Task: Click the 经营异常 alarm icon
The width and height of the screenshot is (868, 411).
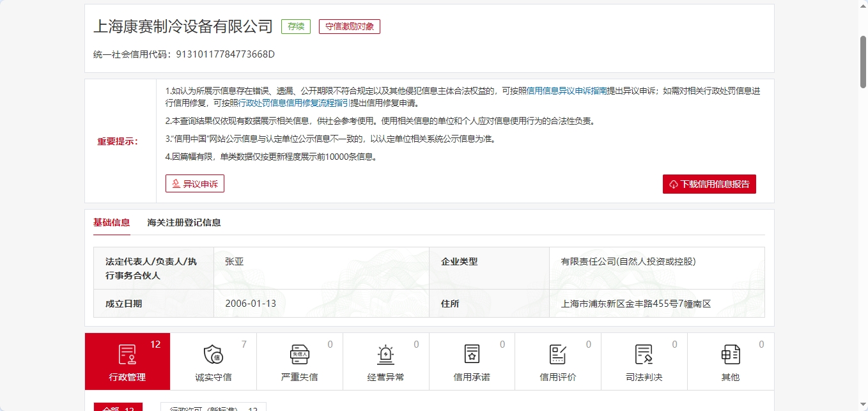Action: pos(385,354)
